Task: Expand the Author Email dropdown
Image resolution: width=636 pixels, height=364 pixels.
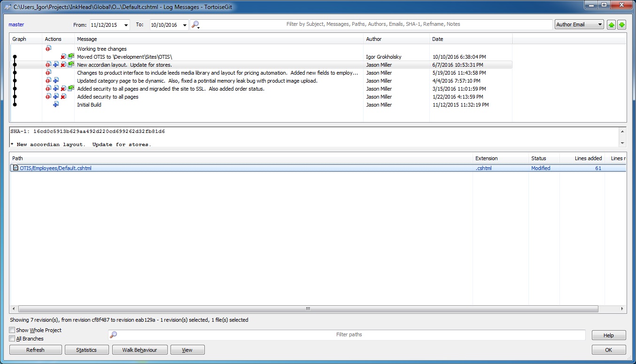Action: click(x=599, y=24)
